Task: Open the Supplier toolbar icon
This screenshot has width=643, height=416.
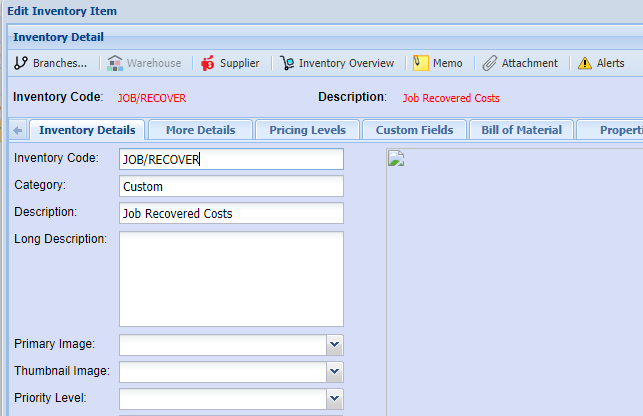Action: [x=208, y=63]
